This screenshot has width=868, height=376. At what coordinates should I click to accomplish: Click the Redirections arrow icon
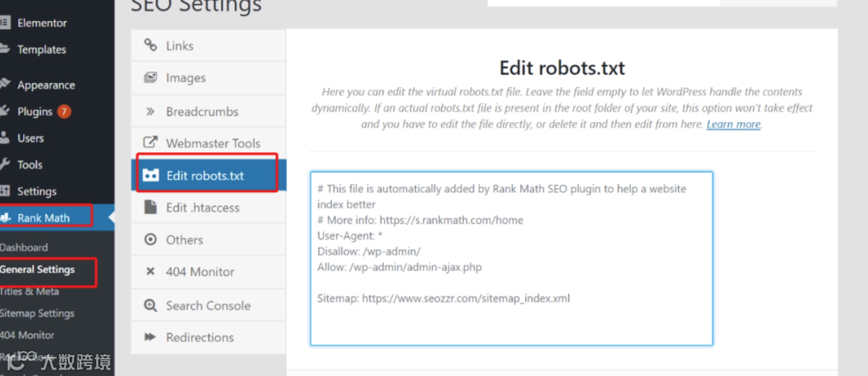coord(150,337)
